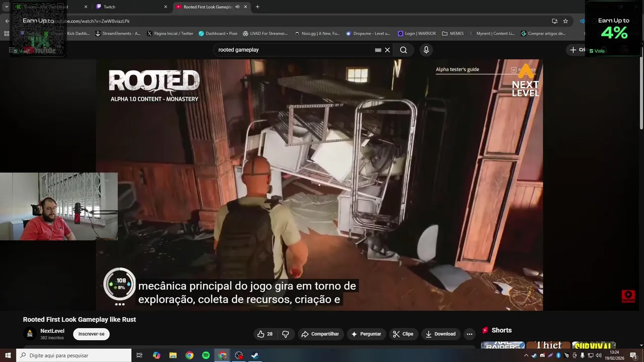Open the MEMES bookmarks folder
Image resolution: width=644 pixels, height=362 pixels.
tap(453, 34)
